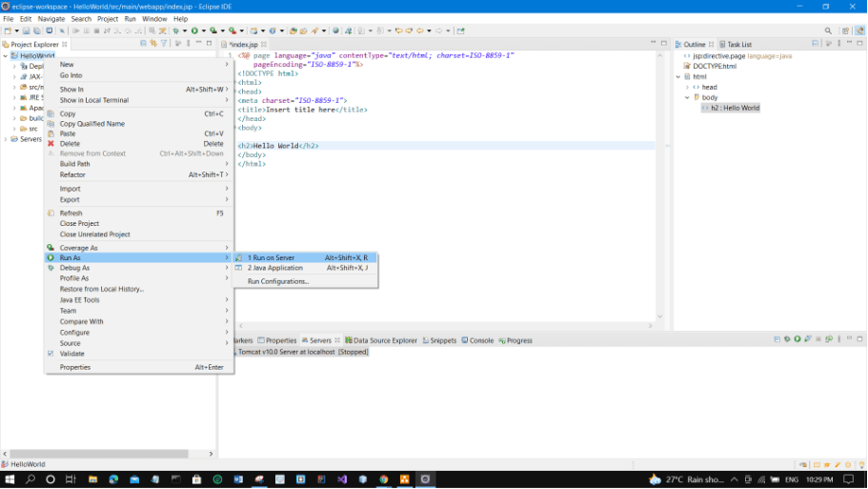Click Properties in the context menu
This screenshot has height=489, width=868.
pyautogui.click(x=75, y=367)
